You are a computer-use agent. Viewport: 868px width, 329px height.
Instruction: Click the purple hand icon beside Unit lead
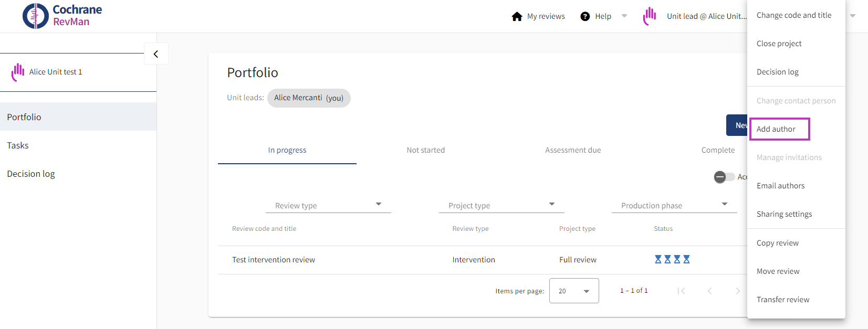(650, 16)
